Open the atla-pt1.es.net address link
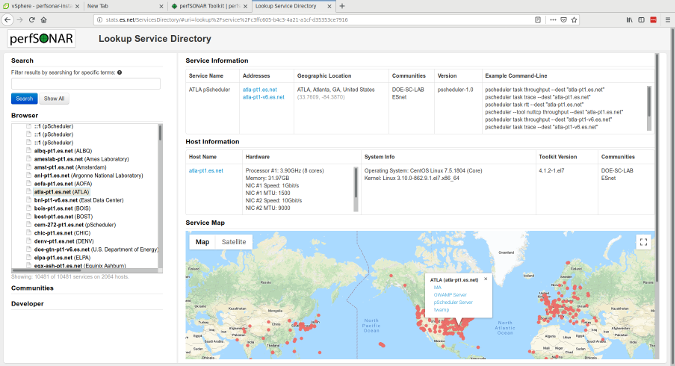675x366 pixels. coord(260,90)
